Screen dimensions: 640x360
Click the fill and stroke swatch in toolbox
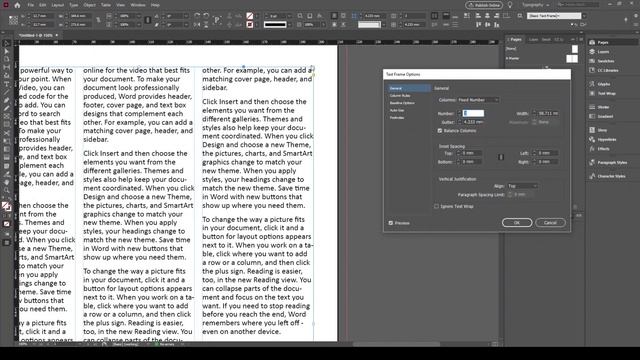[x=6, y=207]
